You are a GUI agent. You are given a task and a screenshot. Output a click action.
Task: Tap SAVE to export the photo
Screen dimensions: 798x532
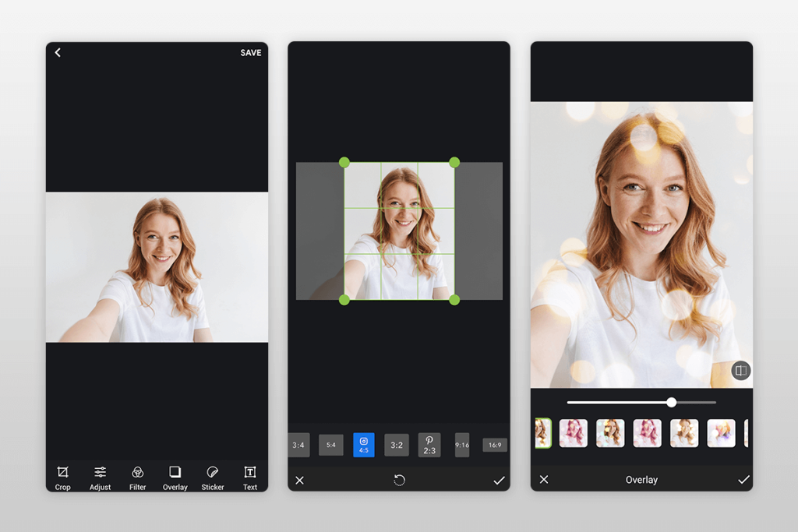coord(250,52)
